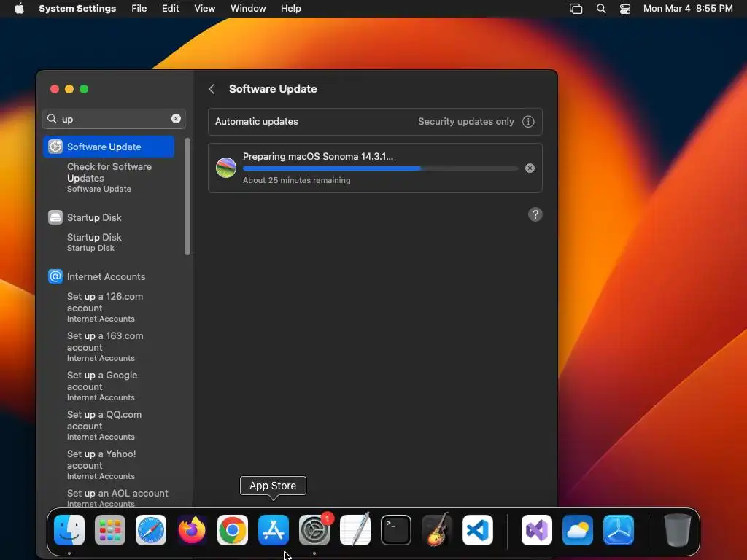Choose Set up a 163.com account
Screen dimensions: 747x560
(105, 346)
